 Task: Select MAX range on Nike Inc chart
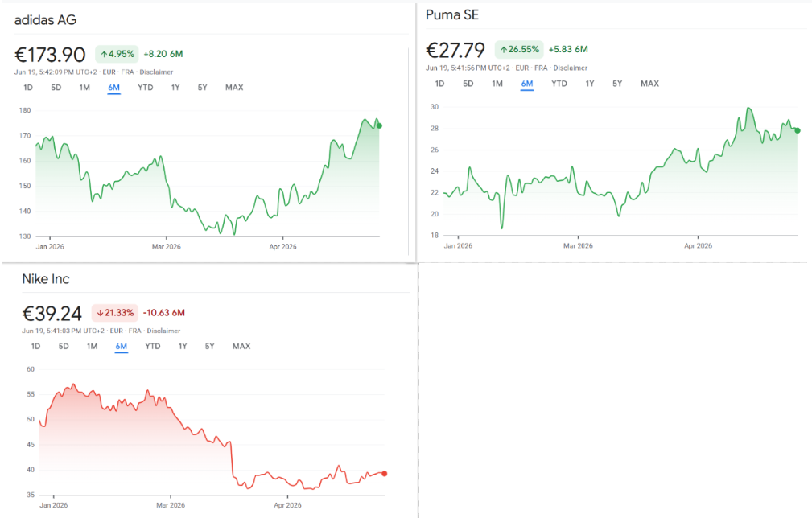[x=241, y=346]
